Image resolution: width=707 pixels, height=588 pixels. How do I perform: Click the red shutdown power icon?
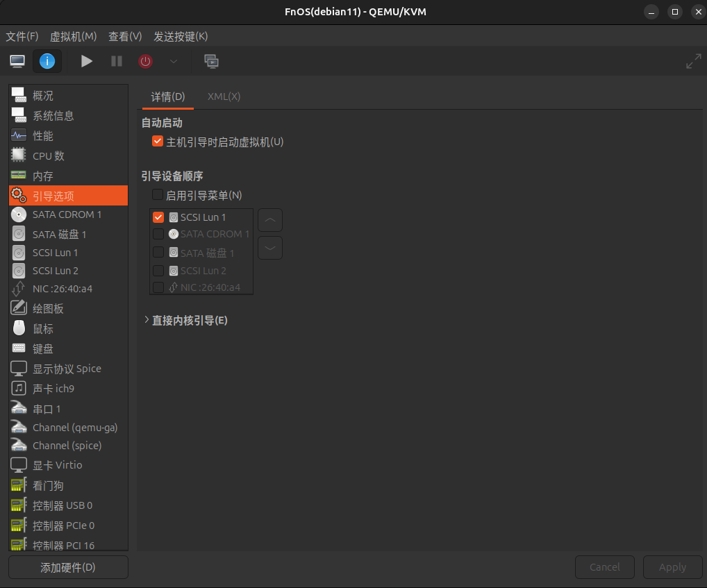[x=145, y=61]
